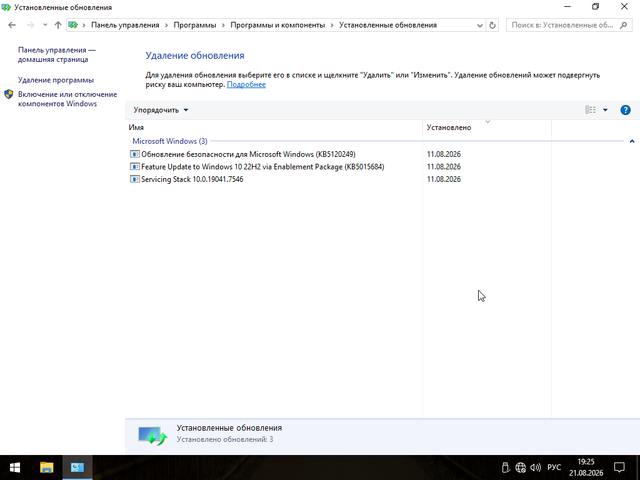Click the Control Panel taskbar button
Screen dimensions: 640x480
pyautogui.click(x=77, y=468)
